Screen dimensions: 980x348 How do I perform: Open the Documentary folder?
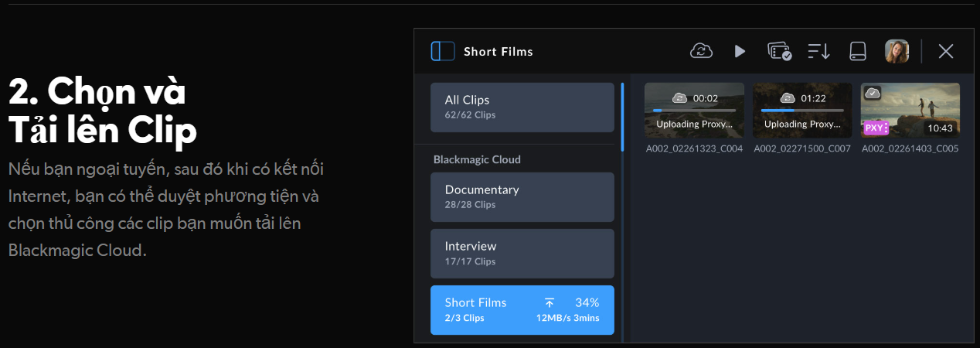coord(522,197)
